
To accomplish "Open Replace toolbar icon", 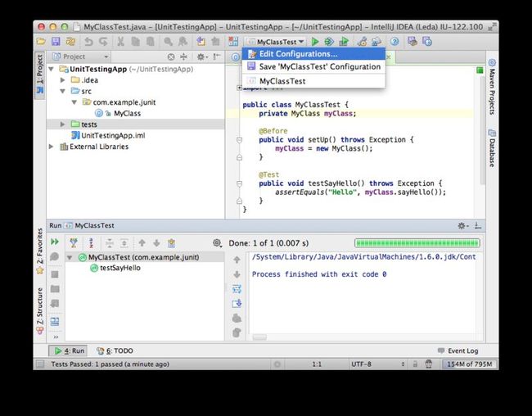I will [183, 42].
